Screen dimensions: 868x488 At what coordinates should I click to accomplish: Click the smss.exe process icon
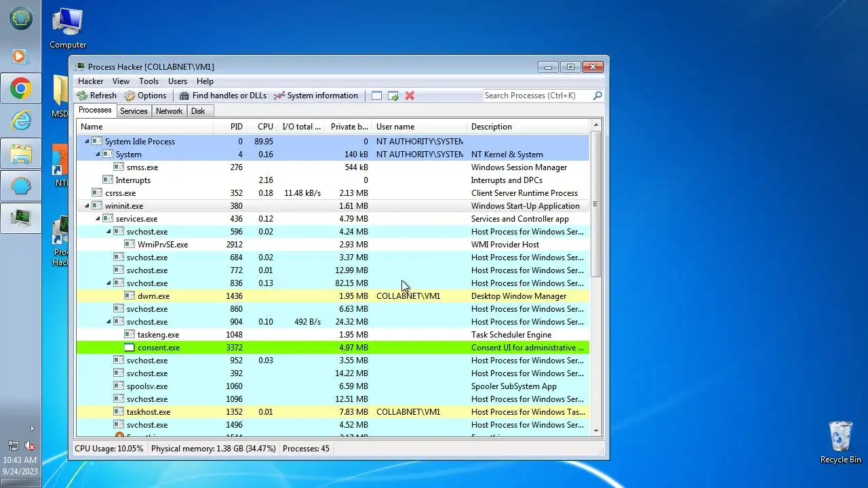(119, 167)
